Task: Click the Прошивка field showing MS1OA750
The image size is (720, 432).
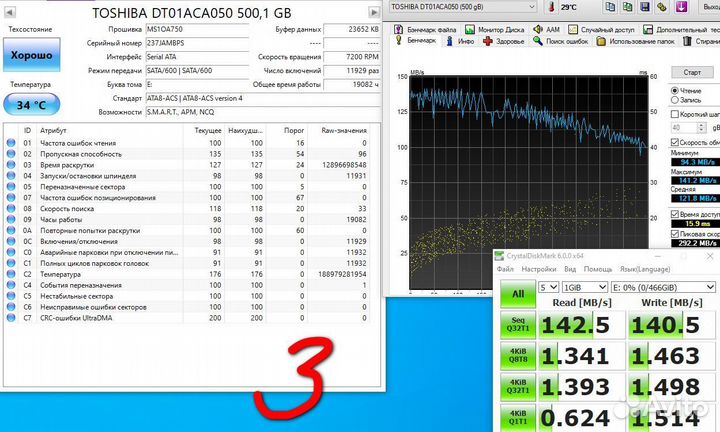Action: 197,29
